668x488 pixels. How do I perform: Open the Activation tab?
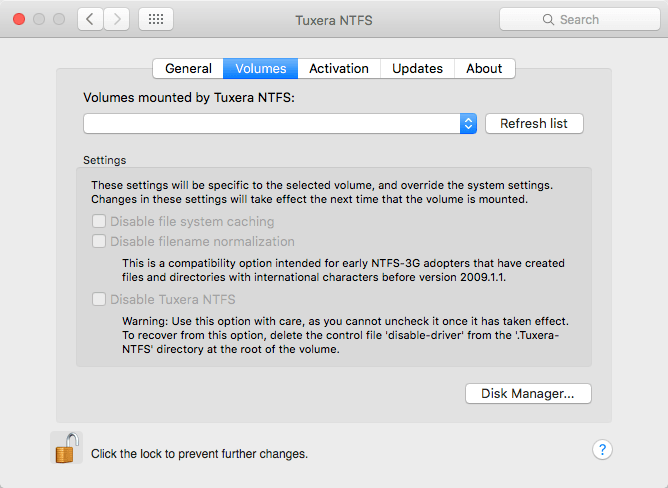tap(339, 69)
